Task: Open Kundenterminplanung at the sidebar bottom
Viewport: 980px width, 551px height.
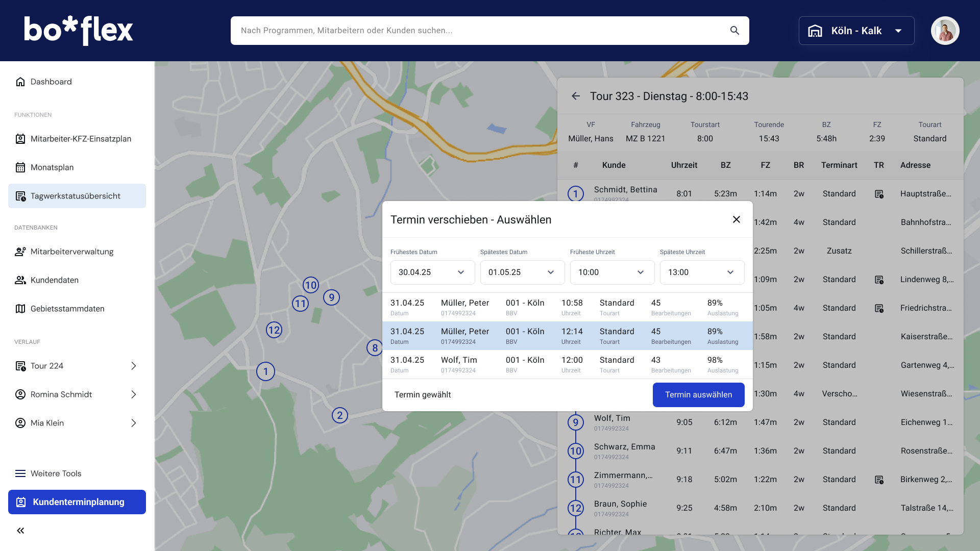Action: 77,502
